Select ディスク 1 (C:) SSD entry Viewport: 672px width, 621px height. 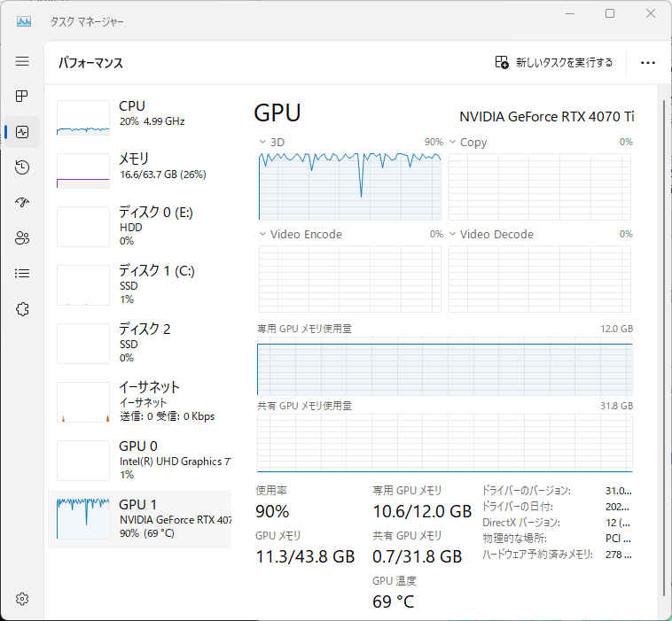pos(138,285)
